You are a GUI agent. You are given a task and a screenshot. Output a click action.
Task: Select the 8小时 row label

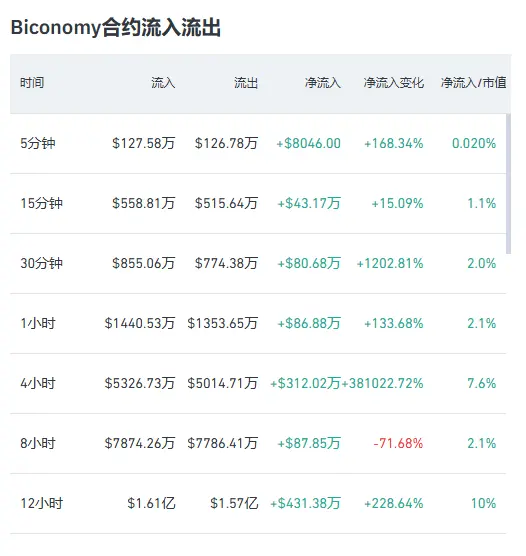[38, 443]
